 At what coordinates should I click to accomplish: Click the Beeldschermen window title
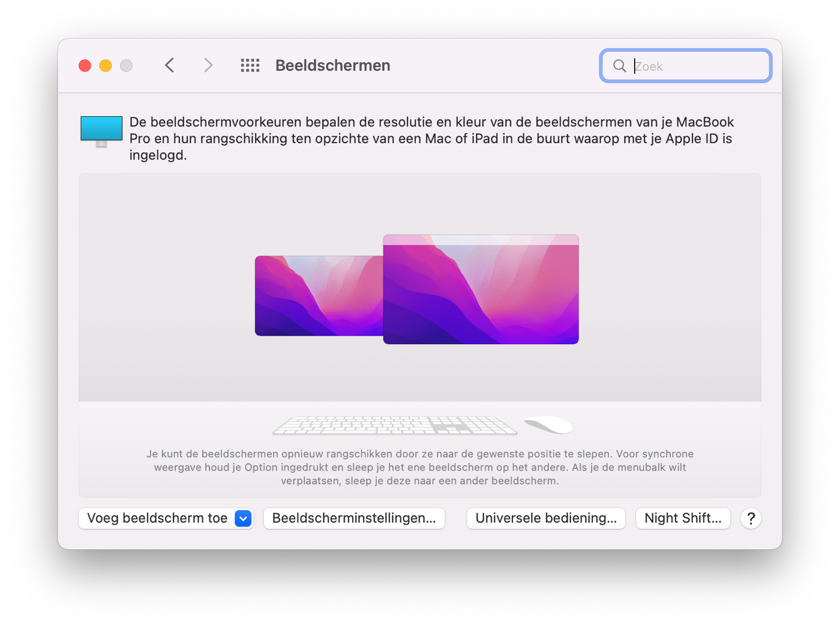point(333,65)
